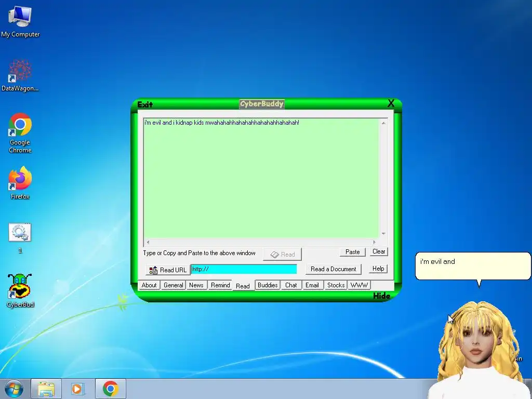The image size is (532, 399).
Task: Click the greyed Read button
Action: coord(282,255)
